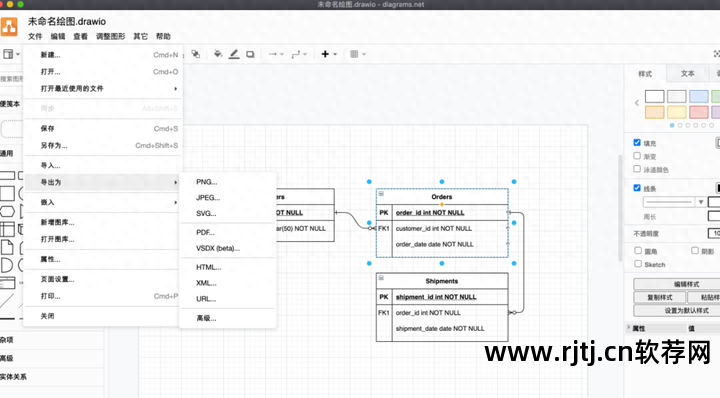This screenshot has height=398, width=720.
Task: Click the 复制样式 button
Action: click(660, 297)
